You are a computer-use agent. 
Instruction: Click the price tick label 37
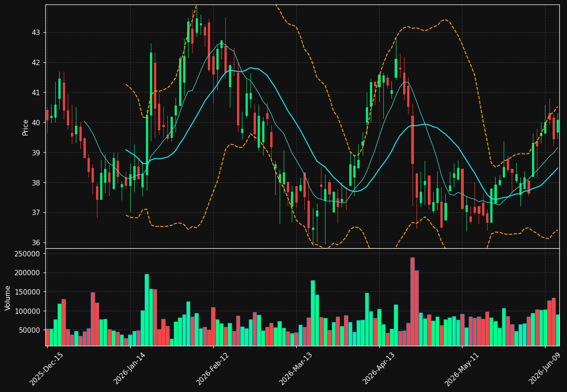click(x=36, y=213)
